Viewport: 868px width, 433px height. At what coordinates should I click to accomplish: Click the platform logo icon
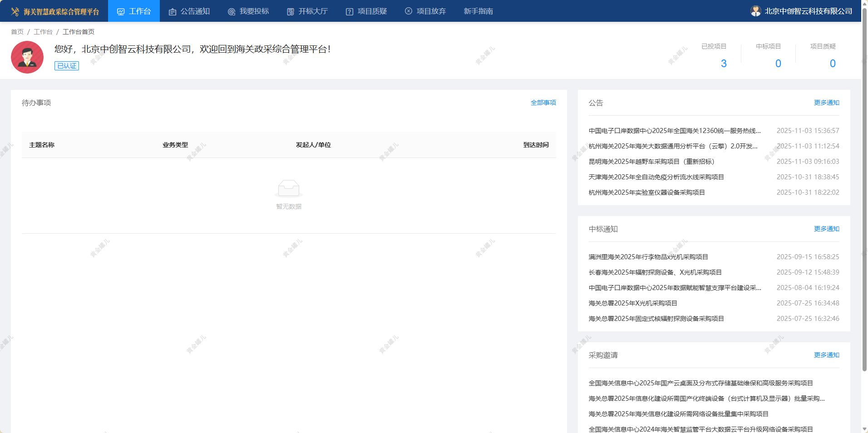click(15, 11)
